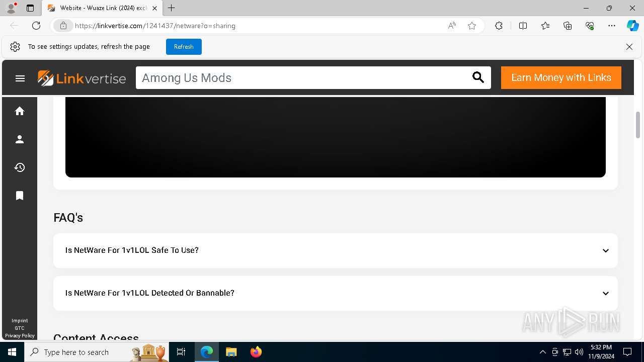
Task: Expand 'Is NetWare For 1v1LOL Safe To Use?'
Action: (336, 250)
